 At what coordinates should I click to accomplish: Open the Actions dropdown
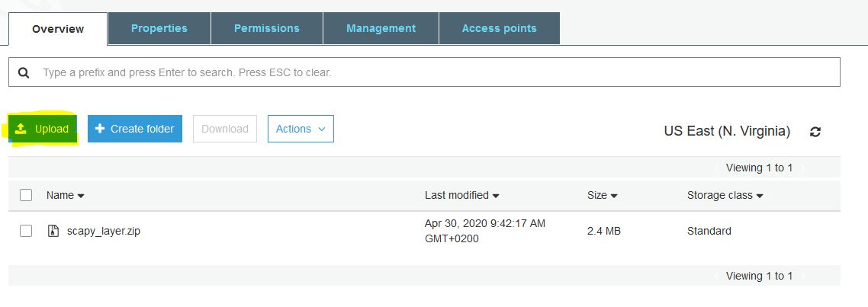coord(301,128)
